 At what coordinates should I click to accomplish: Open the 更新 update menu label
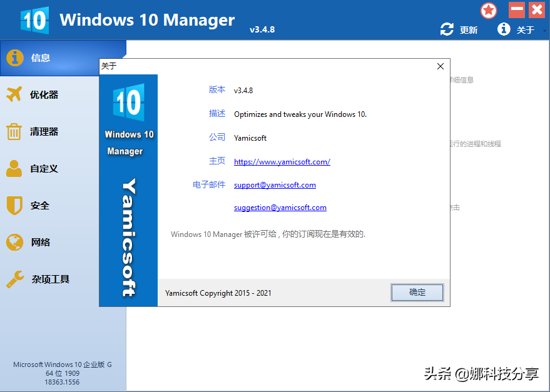click(469, 30)
